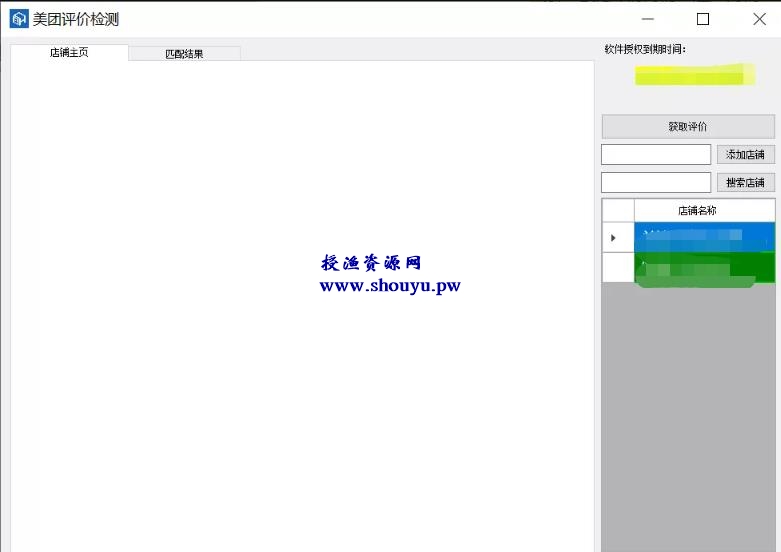781x552 pixels.
Task: Click the 美团评价检测 app icon in title bar
Action: point(19,19)
